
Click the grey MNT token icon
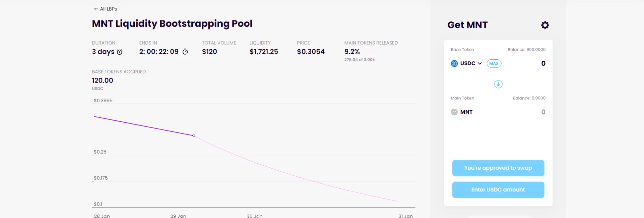pyautogui.click(x=454, y=112)
